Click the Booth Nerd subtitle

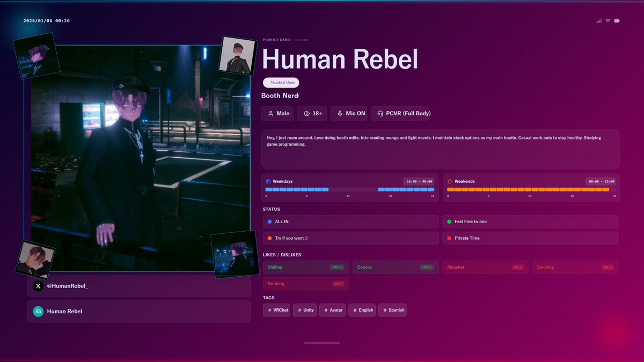(x=280, y=95)
